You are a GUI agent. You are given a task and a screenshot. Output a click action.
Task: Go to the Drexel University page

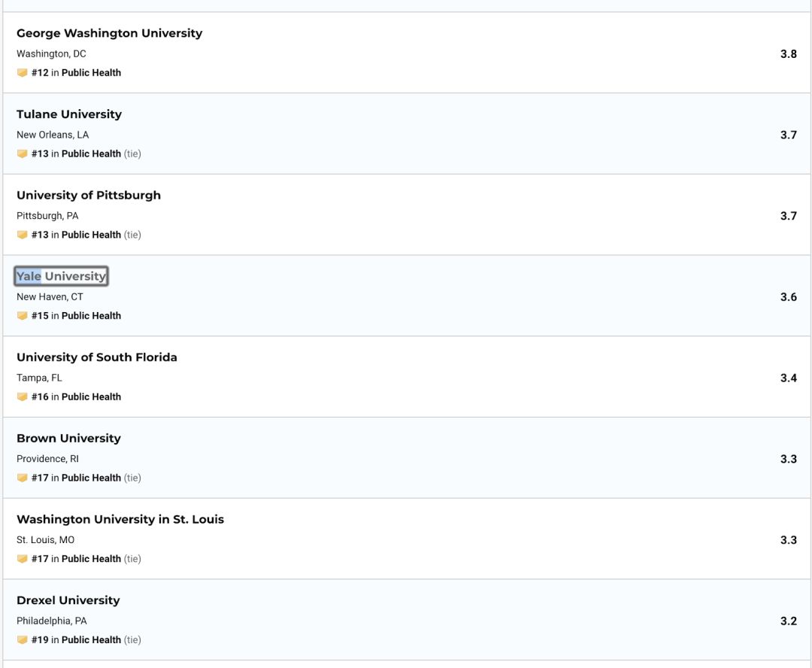coord(68,600)
